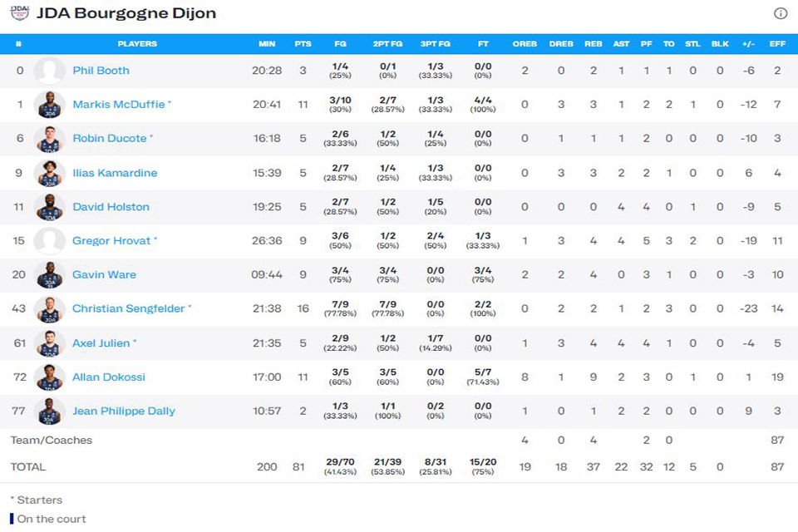Click David Holston's avatar photo
This screenshot has height=532, width=798.
click(49, 207)
